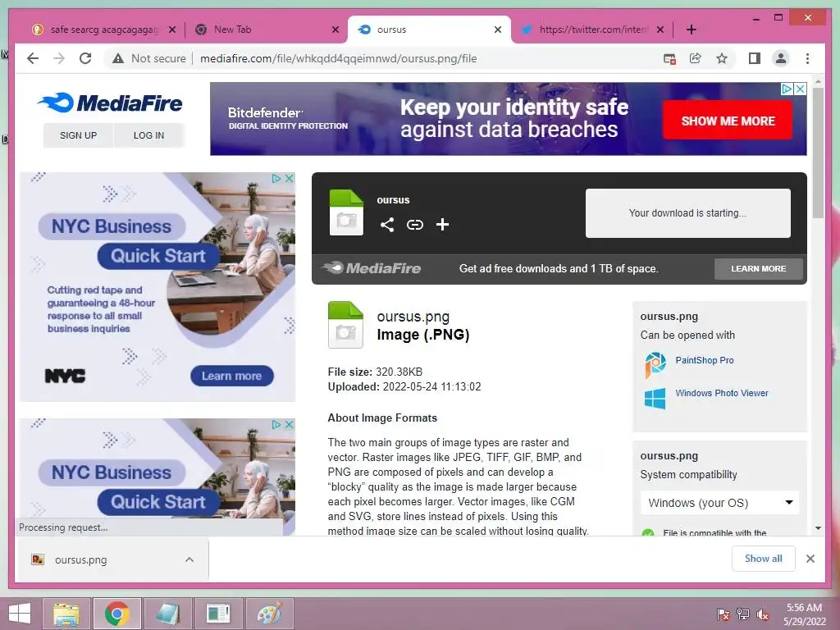The width and height of the screenshot is (840, 630).
Task: Click the LOG IN button
Action: pyautogui.click(x=149, y=135)
